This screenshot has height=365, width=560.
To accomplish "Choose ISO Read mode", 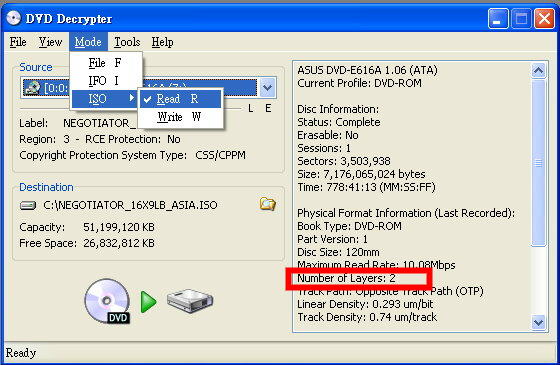I will (180, 99).
